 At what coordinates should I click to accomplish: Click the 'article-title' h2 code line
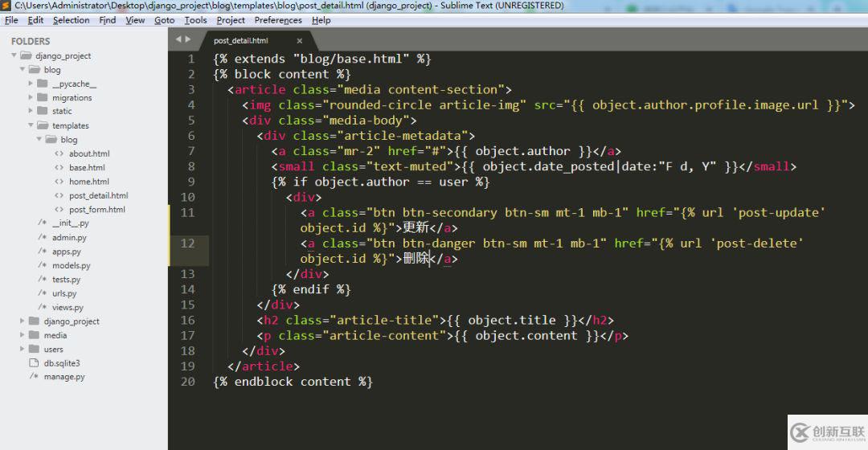(435, 320)
